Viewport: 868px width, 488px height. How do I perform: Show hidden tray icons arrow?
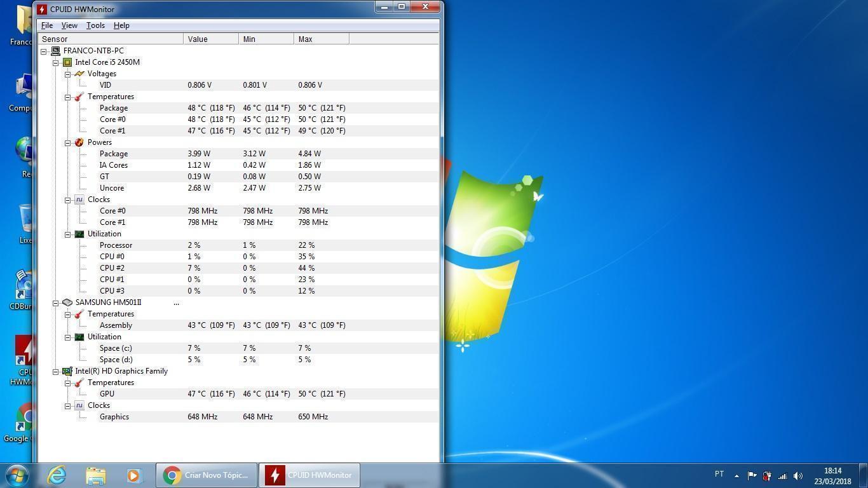pyautogui.click(x=736, y=475)
